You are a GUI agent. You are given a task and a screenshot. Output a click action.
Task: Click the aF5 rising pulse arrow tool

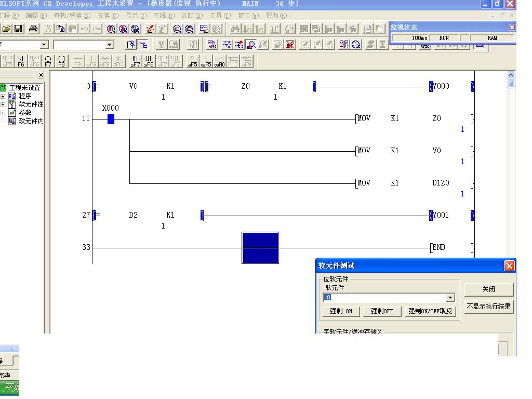(192, 61)
